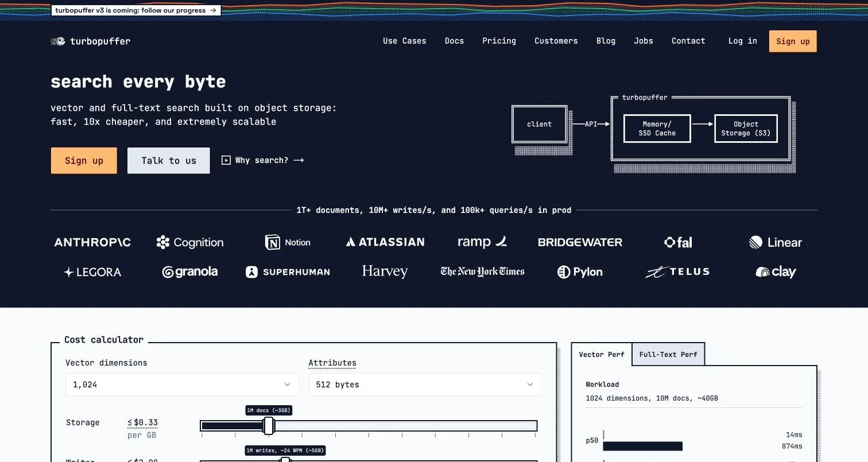Viewport: 868px width, 462px height.
Task: Click the Memory/SSD Cache diagram box
Action: (657, 129)
